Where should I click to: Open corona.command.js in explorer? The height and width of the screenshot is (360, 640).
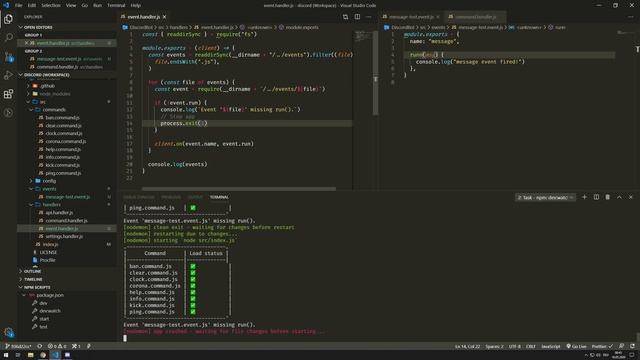[66, 141]
